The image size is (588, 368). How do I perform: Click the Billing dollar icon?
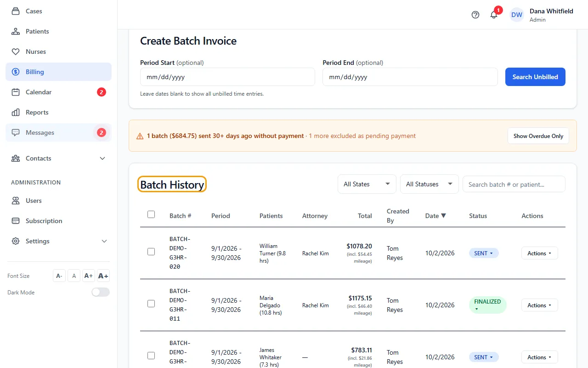tap(16, 72)
